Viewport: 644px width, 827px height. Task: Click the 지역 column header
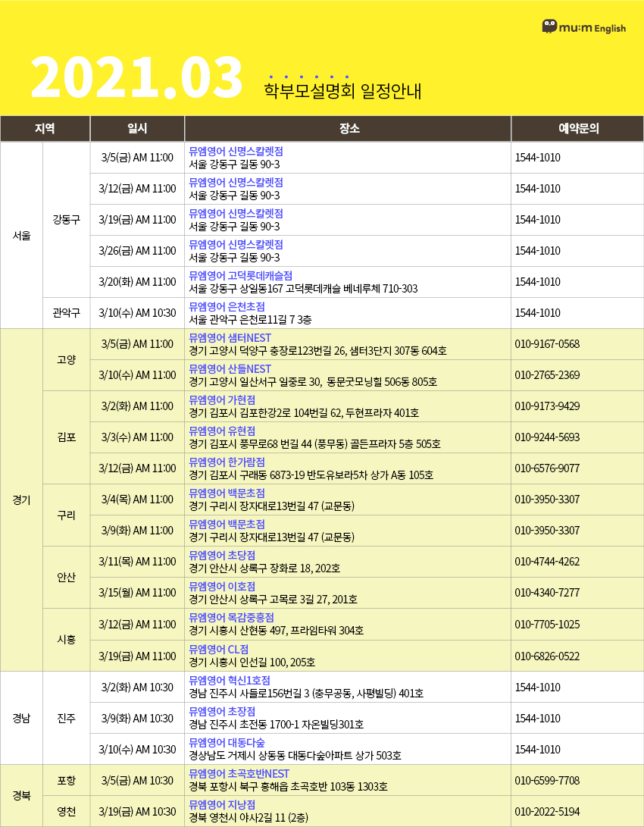(x=45, y=128)
